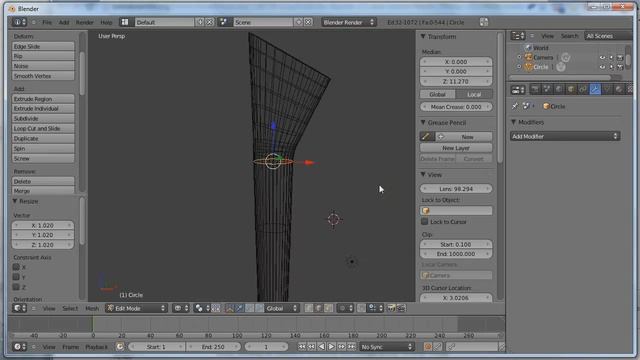The height and width of the screenshot is (360, 640).
Task: Open the Edit Mode dropdown
Action: pyautogui.click(x=136, y=308)
